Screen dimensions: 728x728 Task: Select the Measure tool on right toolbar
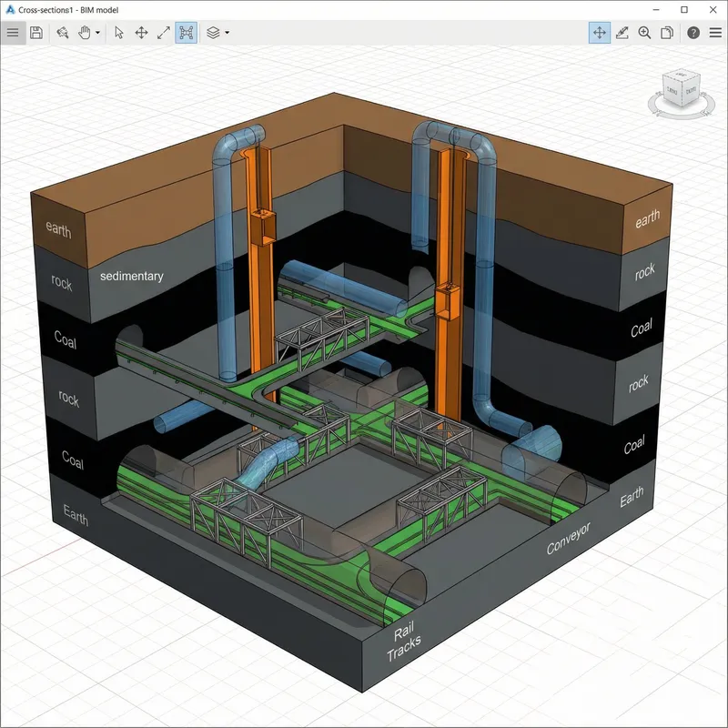[622, 33]
